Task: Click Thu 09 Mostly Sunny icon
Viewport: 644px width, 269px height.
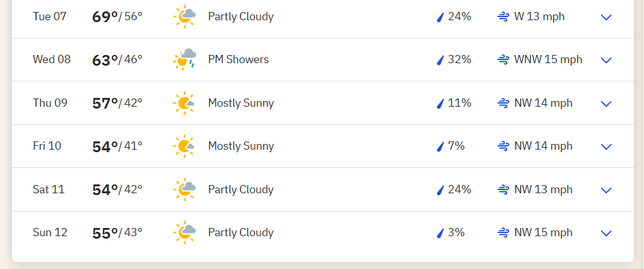Action: [x=184, y=103]
